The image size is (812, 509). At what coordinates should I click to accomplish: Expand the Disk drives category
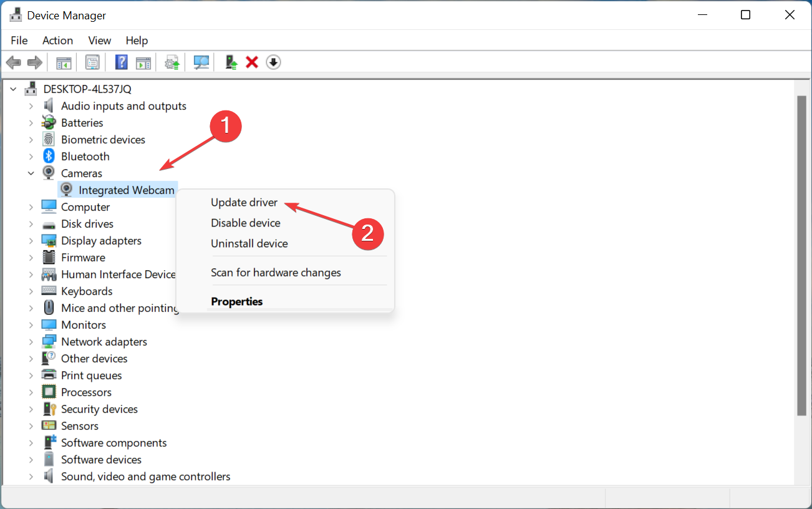(x=31, y=223)
